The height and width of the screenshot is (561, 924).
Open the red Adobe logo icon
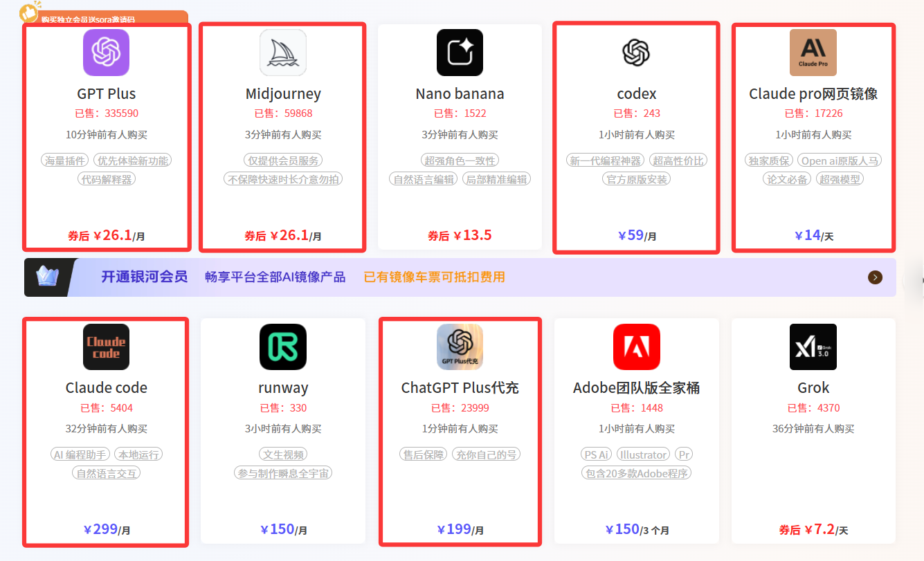637,347
